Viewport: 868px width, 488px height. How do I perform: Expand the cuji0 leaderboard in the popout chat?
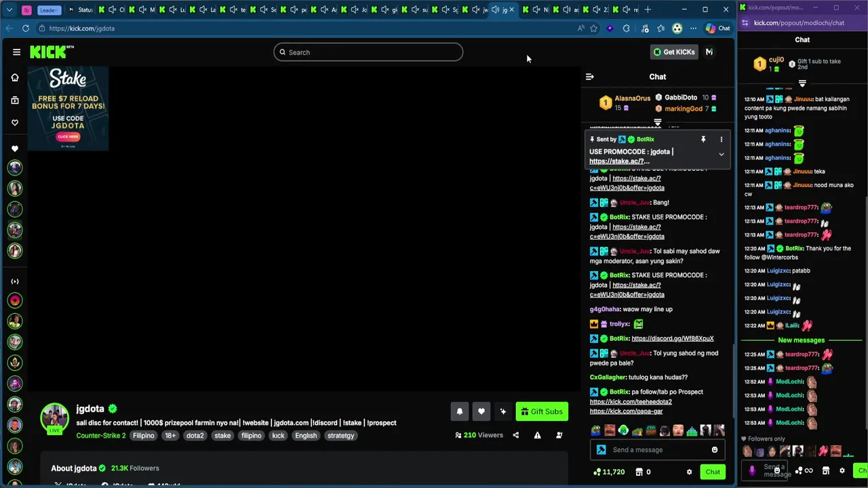802,83
